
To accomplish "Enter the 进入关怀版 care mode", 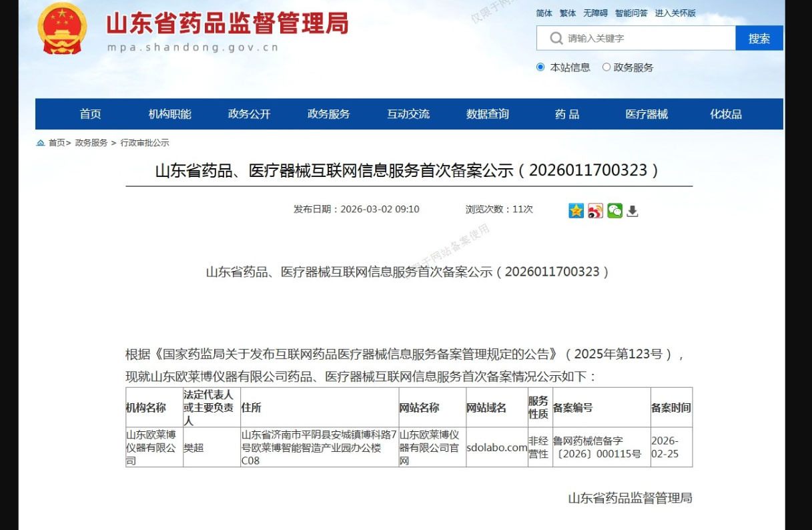I will pos(675,13).
